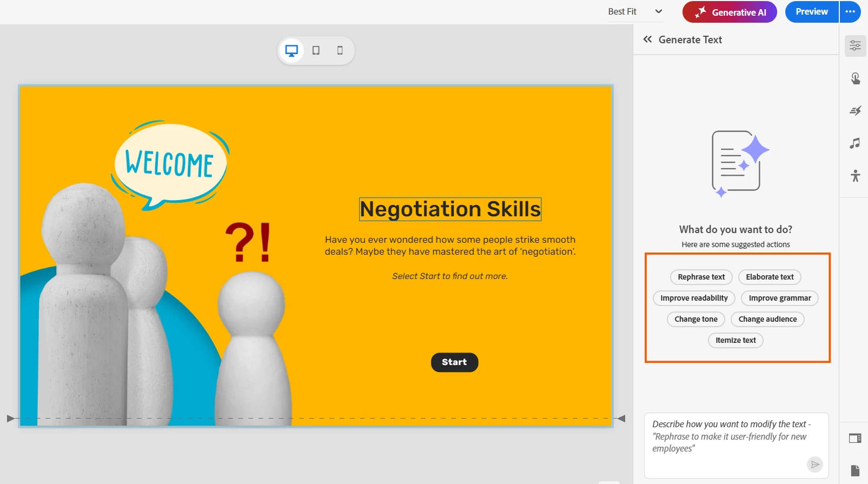Open the audio music note panel
The width and height of the screenshot is (868, 484).
[855, 143]
